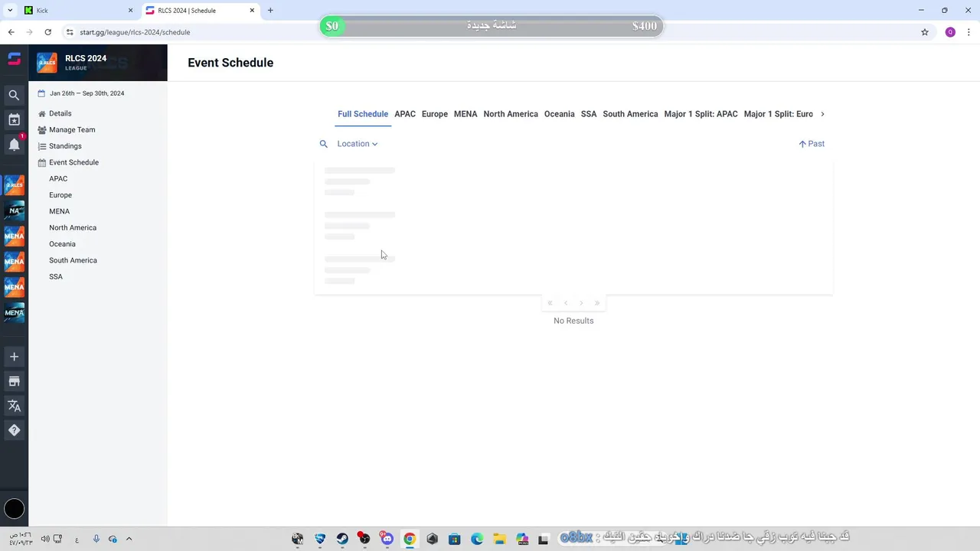Close the RLCS 2024 Schedule tab

[252, 11]
